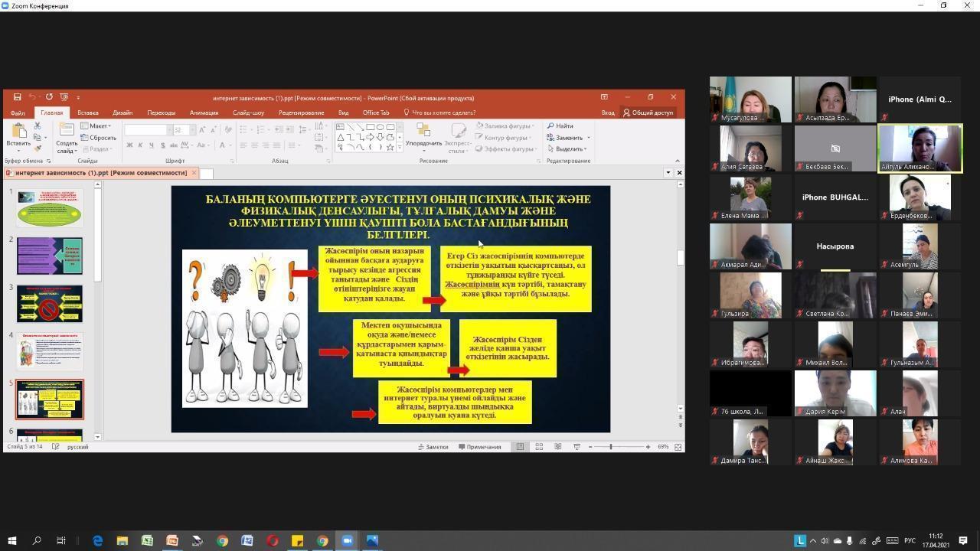Click the Share (Общий доступ) button
Screen dimensions: 980x551
[648, 112]
